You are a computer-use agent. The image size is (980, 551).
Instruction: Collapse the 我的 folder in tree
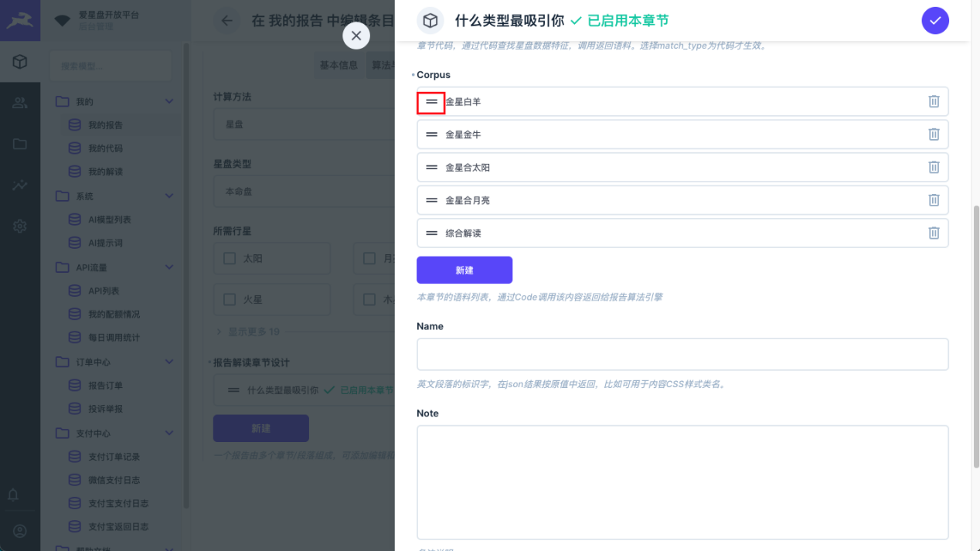(x=169, y=102)
